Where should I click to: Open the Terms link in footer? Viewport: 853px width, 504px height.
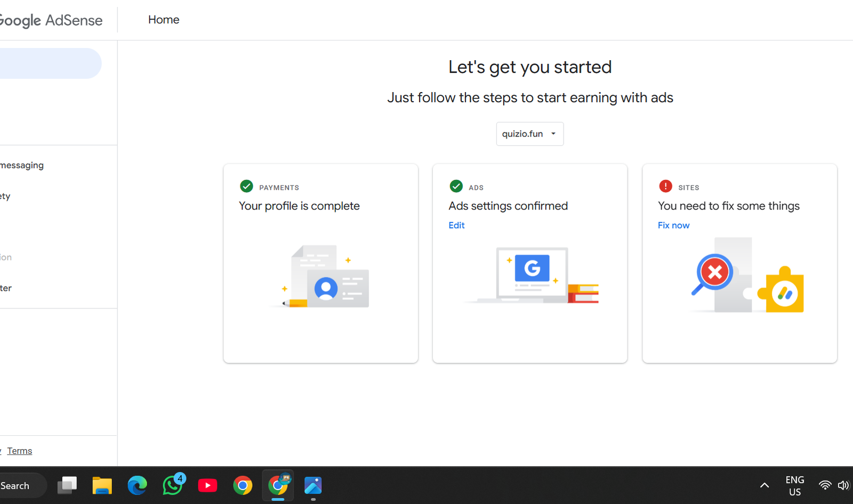coord(20,451)
